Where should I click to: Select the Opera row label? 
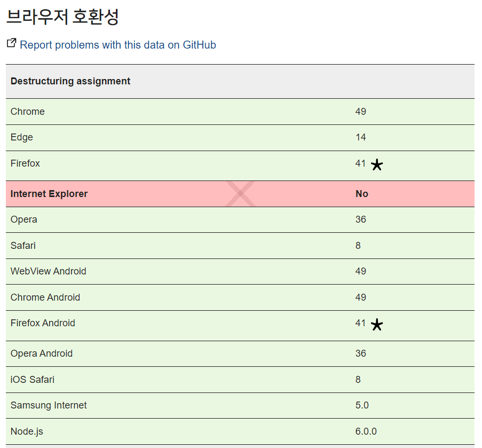click(x=23, y=219)
